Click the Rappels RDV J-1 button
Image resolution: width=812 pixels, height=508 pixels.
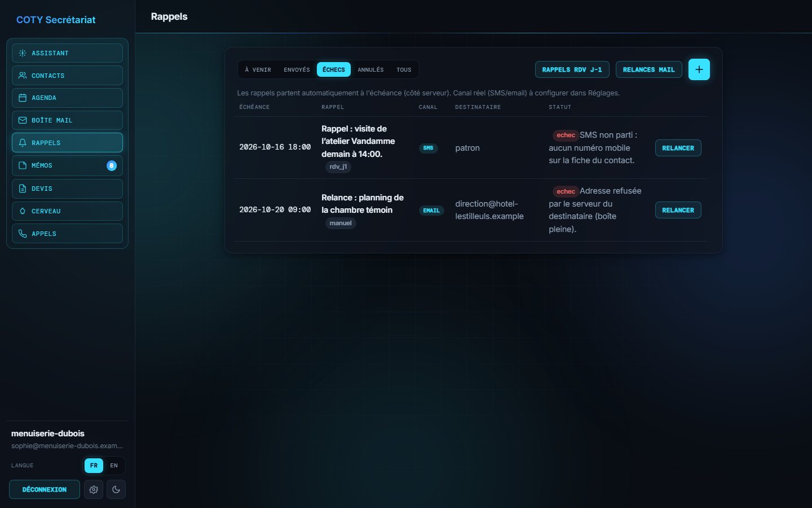click(572, 69)
